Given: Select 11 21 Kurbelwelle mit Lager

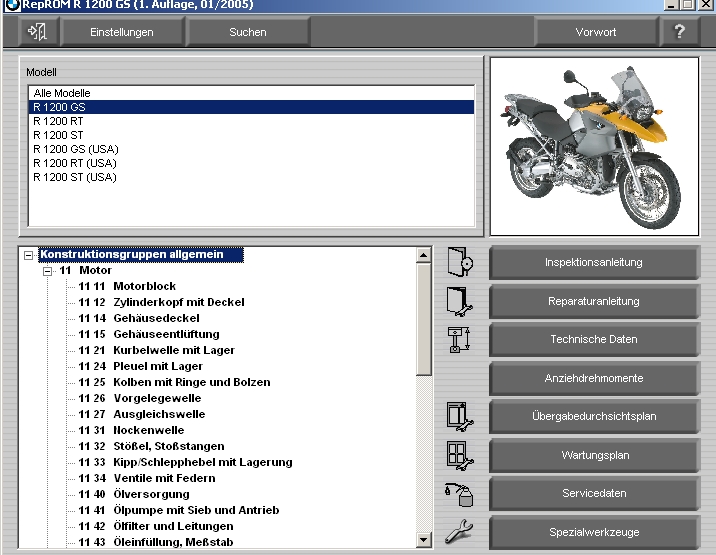Looking at the screenshot, I should (x=156, y=350).
